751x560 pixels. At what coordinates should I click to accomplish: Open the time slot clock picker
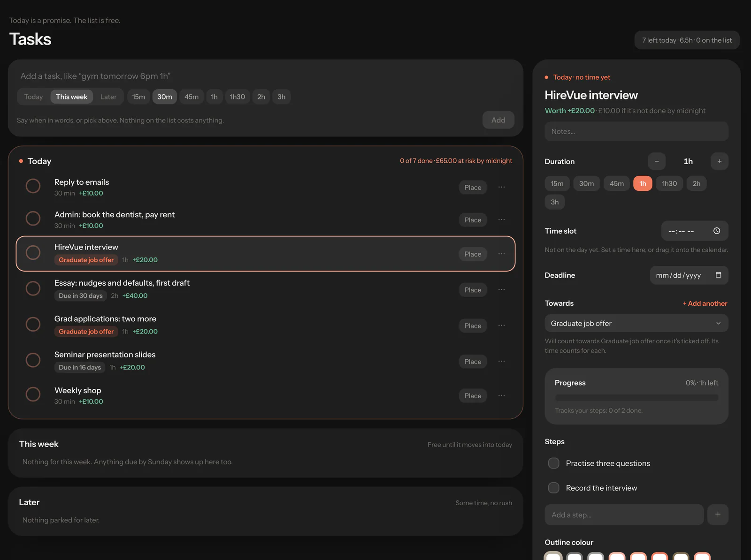[x=717, y=231]
